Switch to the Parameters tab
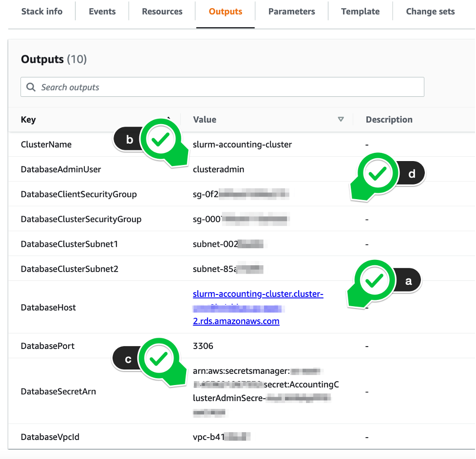 (x=291, y=11)
